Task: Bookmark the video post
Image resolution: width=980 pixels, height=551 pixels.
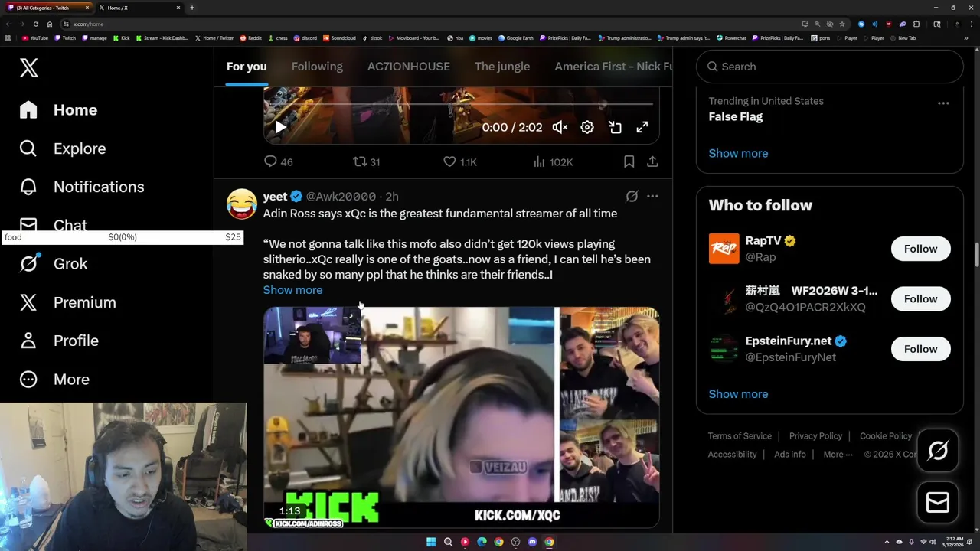Action: click(629, 161)
